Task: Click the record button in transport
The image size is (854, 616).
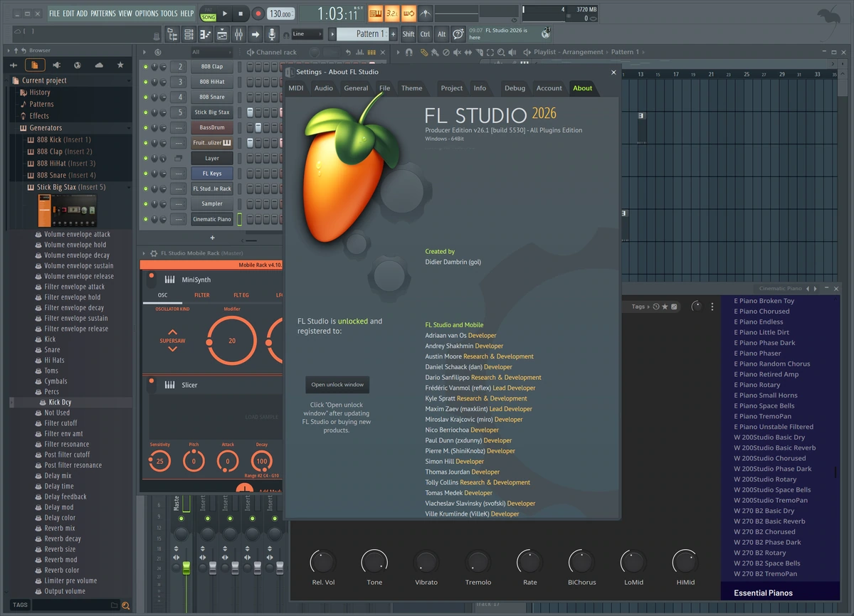Action: pos(258,14)
